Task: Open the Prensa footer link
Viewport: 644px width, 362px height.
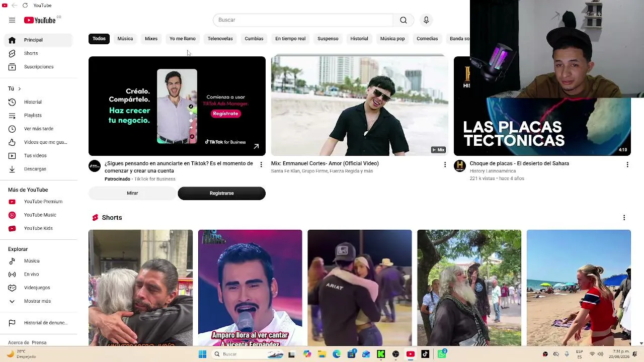Action: tap(39, 342)
